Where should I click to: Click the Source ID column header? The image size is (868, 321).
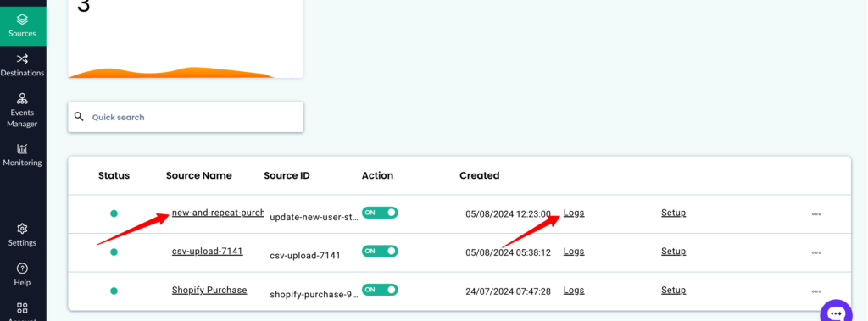(287, 175)
